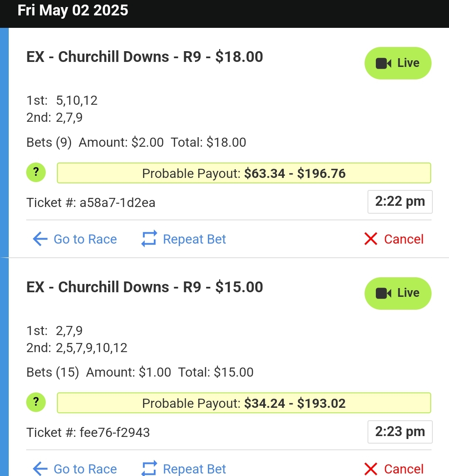Select the Fri May 02 2025 date header

73,10
